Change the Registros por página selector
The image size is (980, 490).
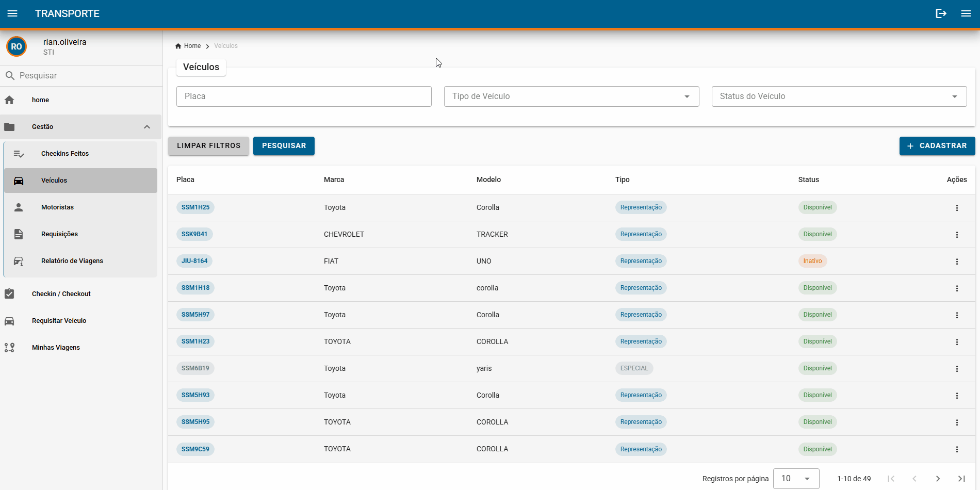click(x=796, y=479)
